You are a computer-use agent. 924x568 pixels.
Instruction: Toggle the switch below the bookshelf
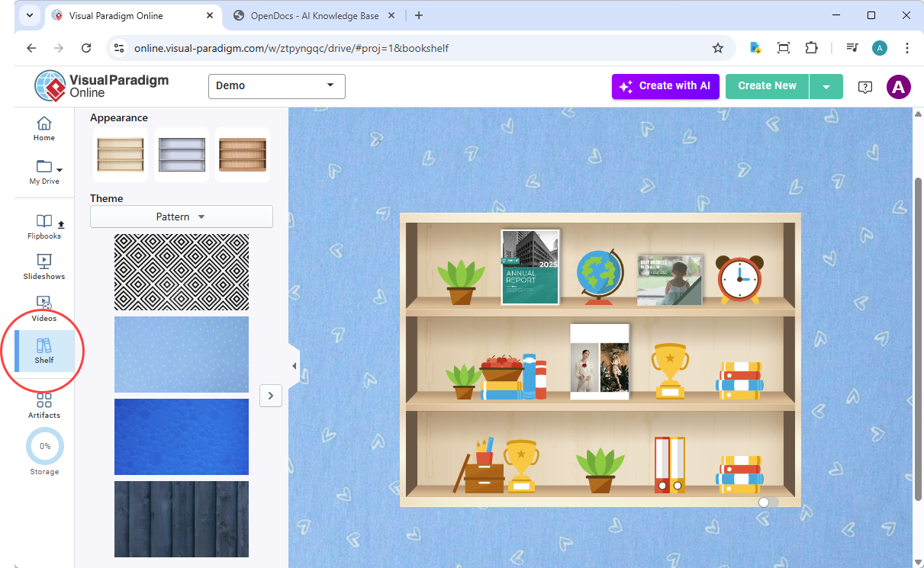click(x=768, y=502)
